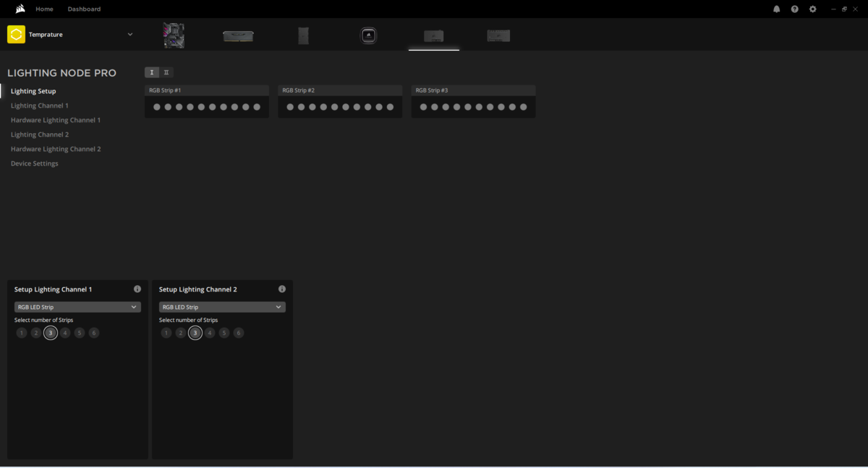Click the RGB Strip #3 header
This screenshot has width=868, height=468.
click(474, 90)
